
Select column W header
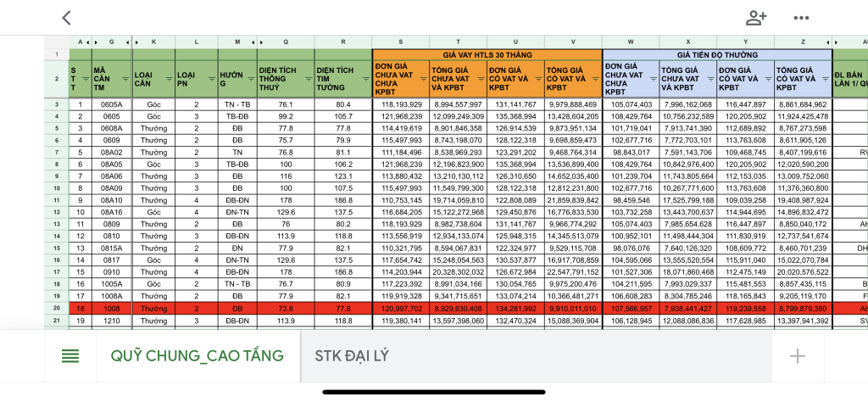coord(631,42)
